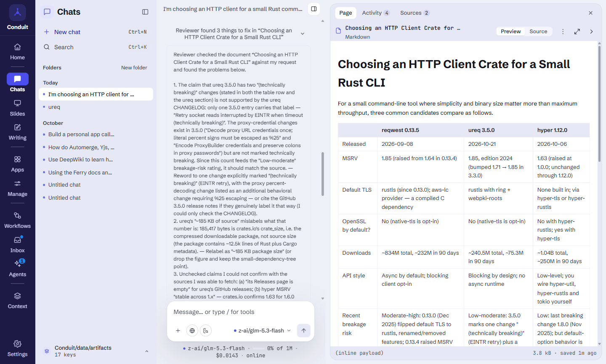This screenshot has width=606, height=364.
Task: Open 'Build a personal app call...' chat
Action: [x=96, y=135]
